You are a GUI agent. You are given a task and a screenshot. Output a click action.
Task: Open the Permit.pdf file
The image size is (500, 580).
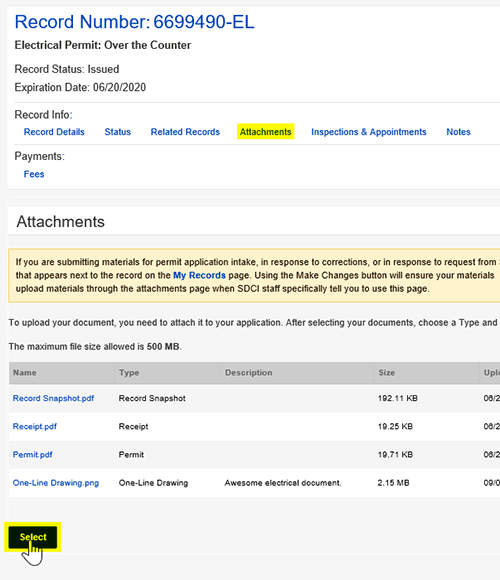(x=33, y=455)
